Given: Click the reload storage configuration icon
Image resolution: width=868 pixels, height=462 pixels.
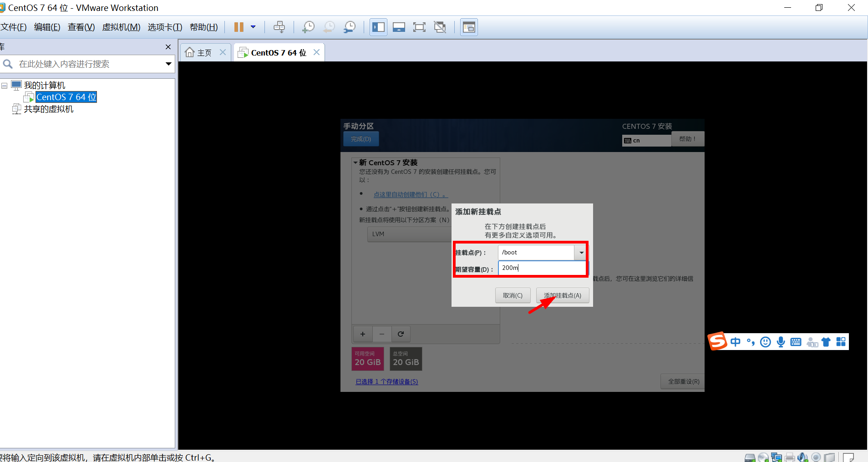Looking at the screenshot, I should [x=401, y=334].
